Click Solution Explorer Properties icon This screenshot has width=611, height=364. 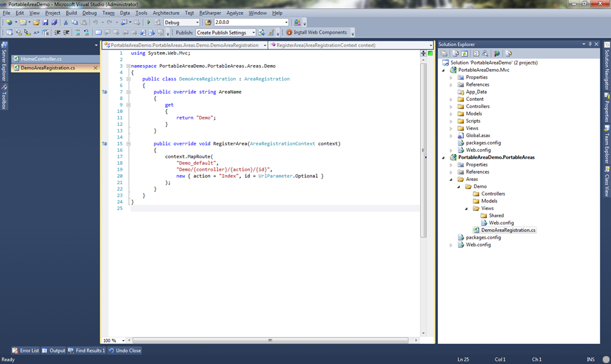(444, 53)
